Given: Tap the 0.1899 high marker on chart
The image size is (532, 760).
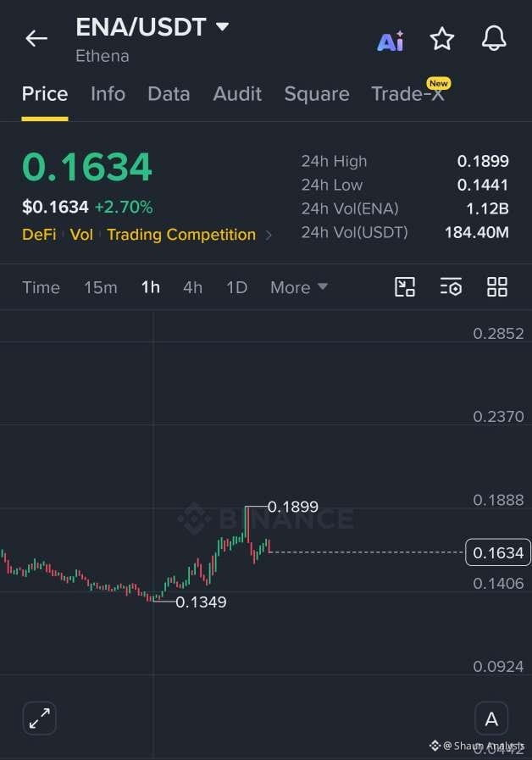Looking at the screenshot, I should pos(292,507).
